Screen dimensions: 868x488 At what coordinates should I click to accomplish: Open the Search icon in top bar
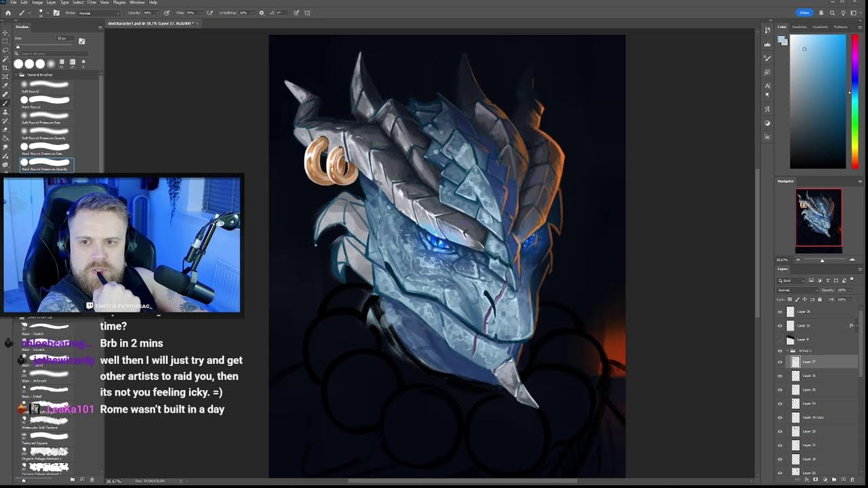coord(832,12)
